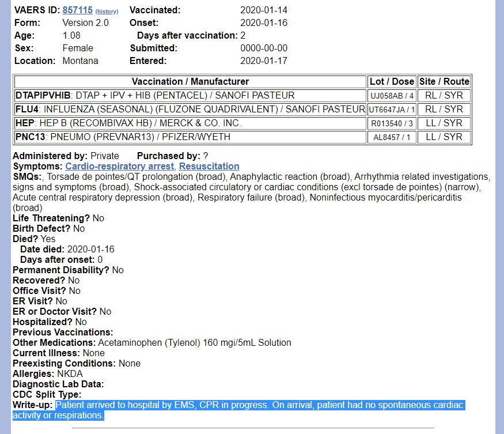
Task: Click the Allergies NKDA entry
Action: [x=48, y=374]
